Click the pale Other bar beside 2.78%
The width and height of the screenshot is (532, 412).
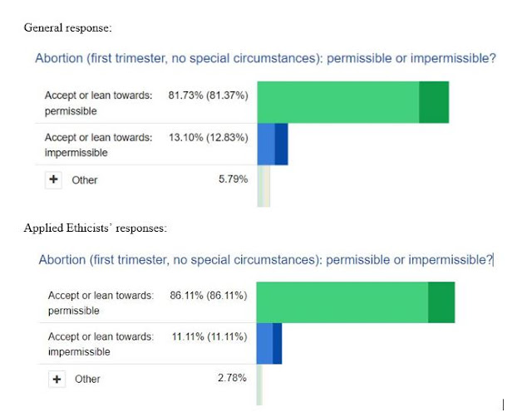coord(259,379)
